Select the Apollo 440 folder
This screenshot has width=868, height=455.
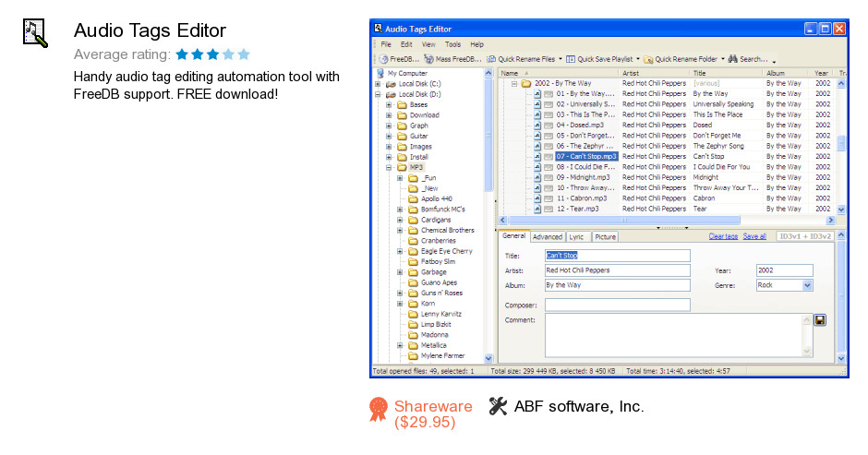click(430, 198)
